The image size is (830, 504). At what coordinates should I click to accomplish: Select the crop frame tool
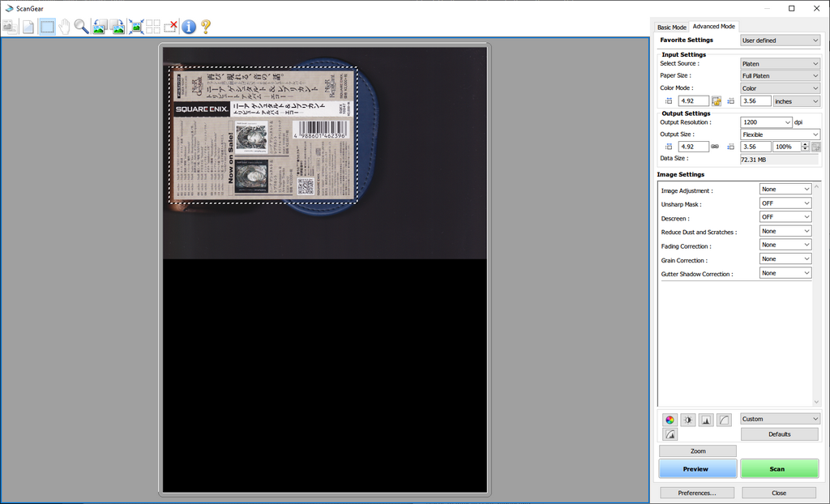[47, 27]
